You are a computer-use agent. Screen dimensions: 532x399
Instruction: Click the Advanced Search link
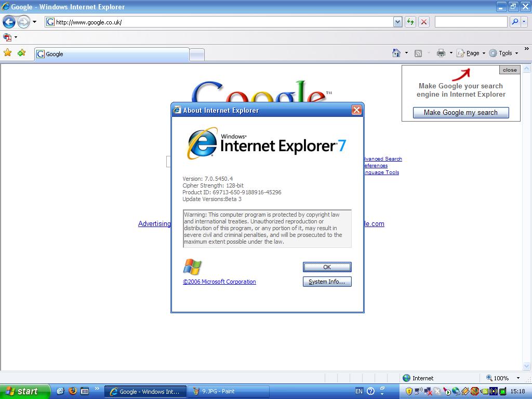point(383,159)
